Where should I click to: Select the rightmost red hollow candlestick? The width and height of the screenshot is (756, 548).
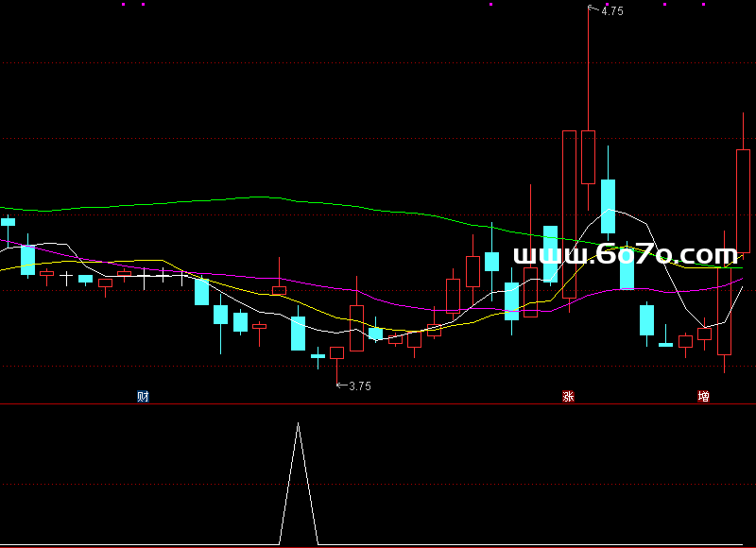point(744,200)
